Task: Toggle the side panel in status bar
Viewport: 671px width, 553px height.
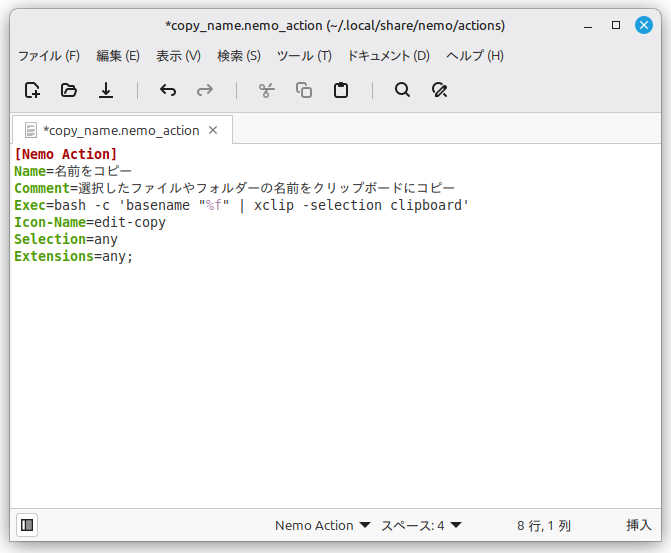Action: (27, 525)
